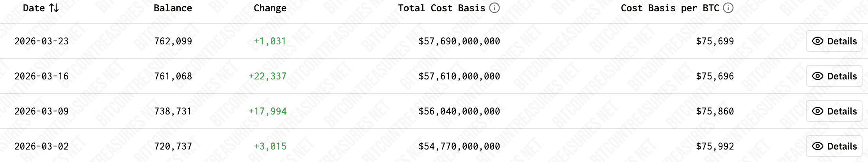
Task: Click info icon beside Total Cost Basis
Action: (x=494, y=8)
